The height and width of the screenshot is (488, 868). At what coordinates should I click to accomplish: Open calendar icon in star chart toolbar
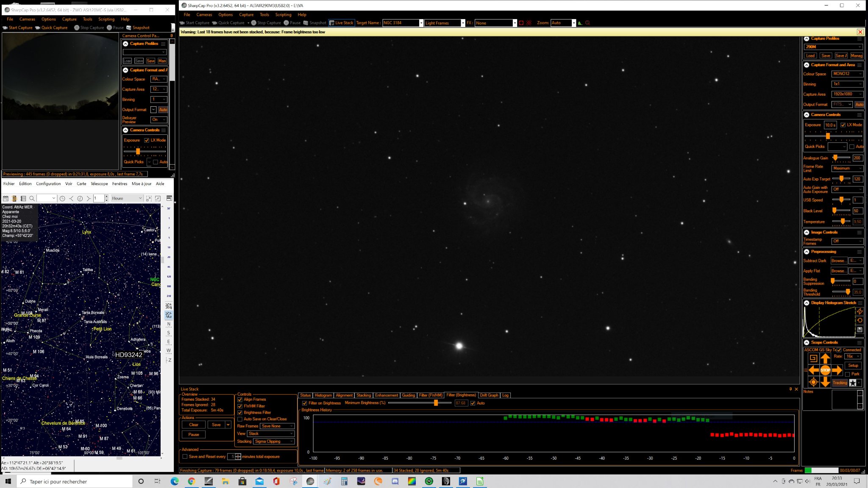6,198
